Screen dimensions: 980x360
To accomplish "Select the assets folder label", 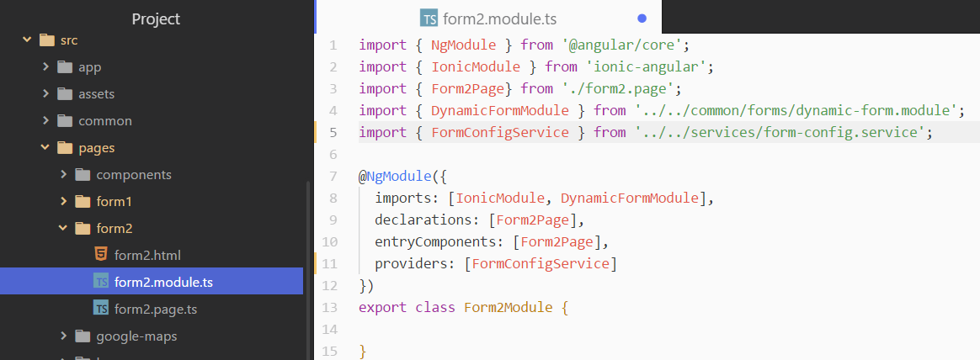I will click(96, 94).
